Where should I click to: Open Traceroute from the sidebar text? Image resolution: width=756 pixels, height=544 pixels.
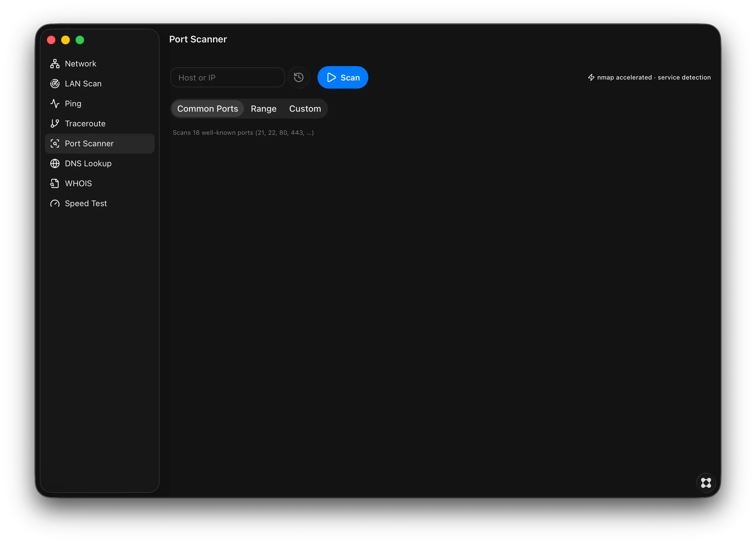pos(85,124)
